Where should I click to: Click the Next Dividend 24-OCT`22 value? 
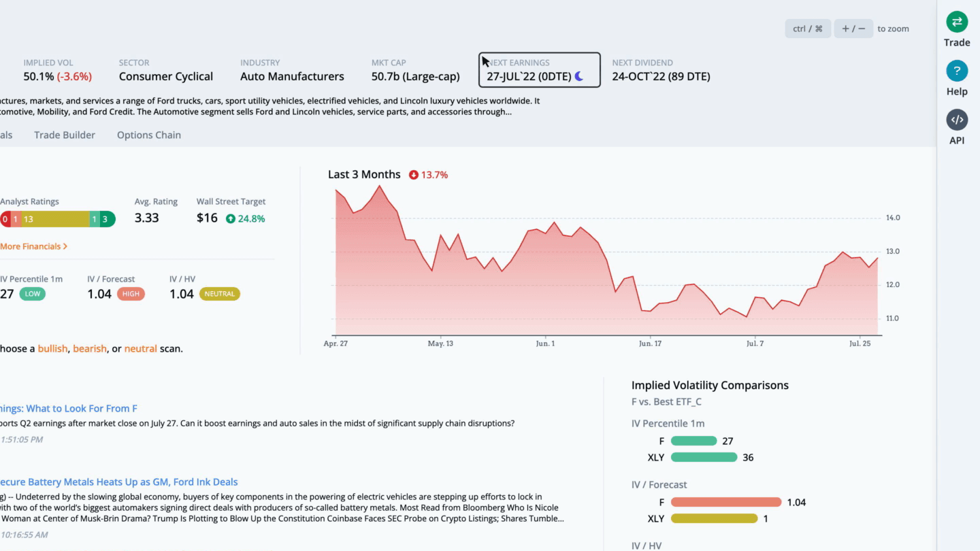click(x=661, y=76)
